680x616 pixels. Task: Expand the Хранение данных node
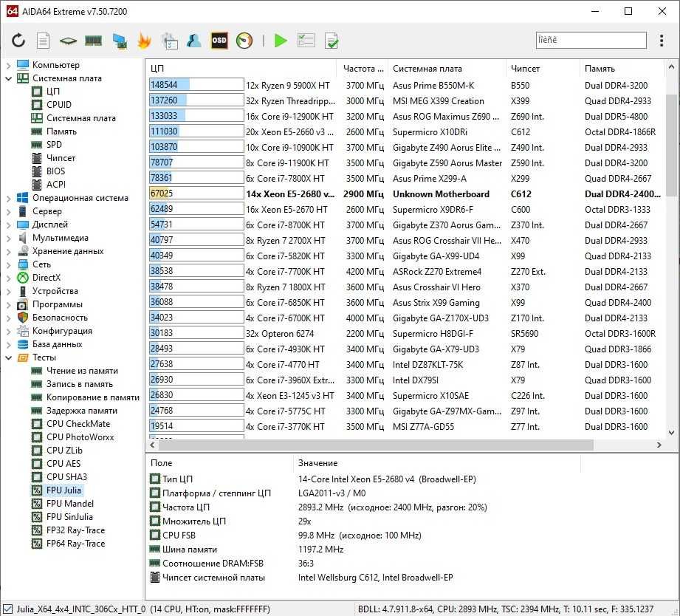(8, 252)
